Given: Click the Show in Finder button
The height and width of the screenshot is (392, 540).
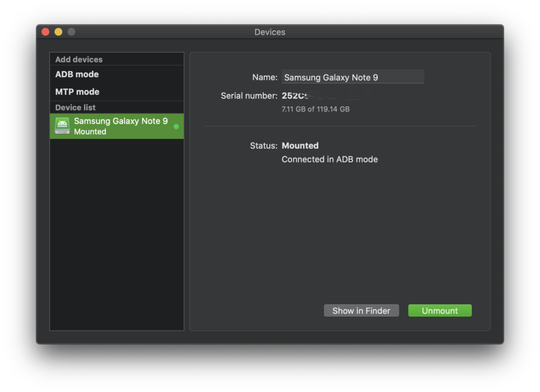Looking at the screenshot, I should click(x=361, y=311).
